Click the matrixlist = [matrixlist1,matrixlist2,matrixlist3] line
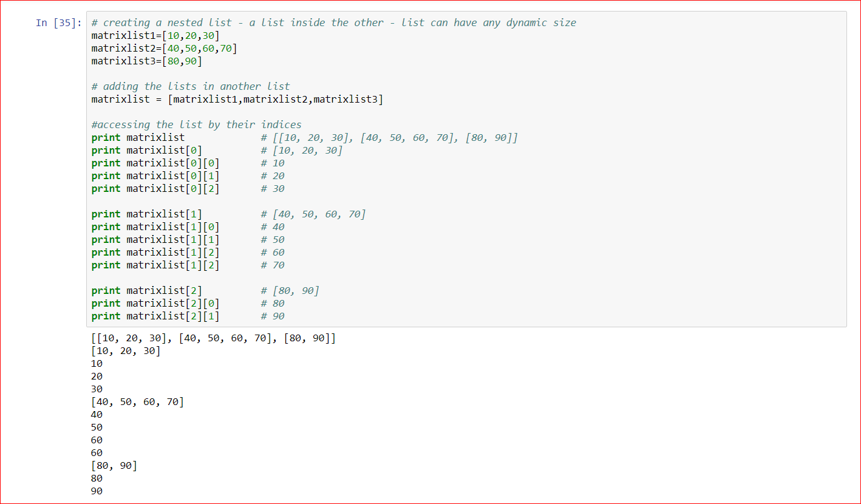Screen dimensions: 861x504 (x=237, y=100)
